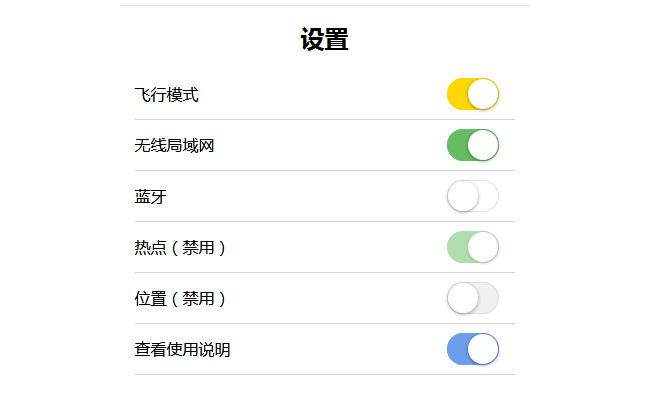Click the white knob on yellow toggle
Screen dimensions: 650x400
(483, 94)
